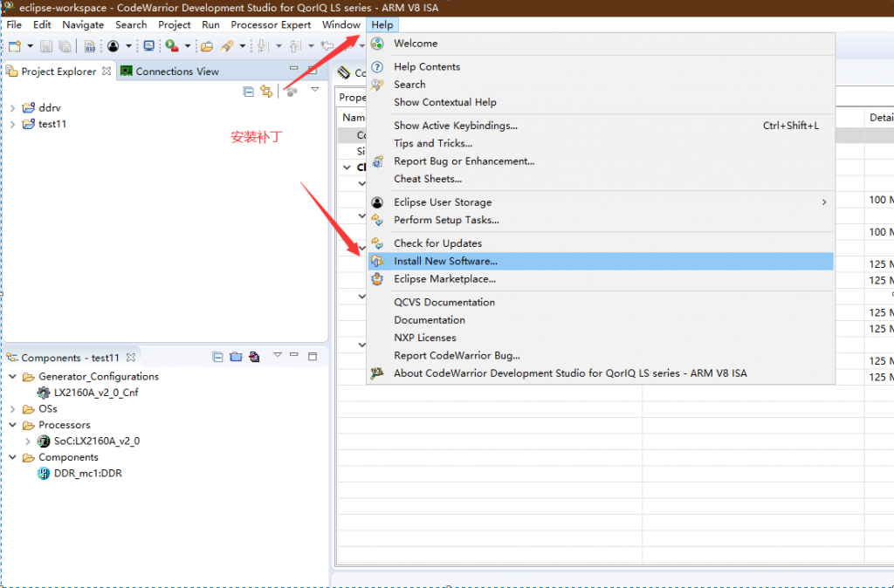Click the Save toolbar icon
The height and width of the screenshot is (588, 894).
pos(46,46)
